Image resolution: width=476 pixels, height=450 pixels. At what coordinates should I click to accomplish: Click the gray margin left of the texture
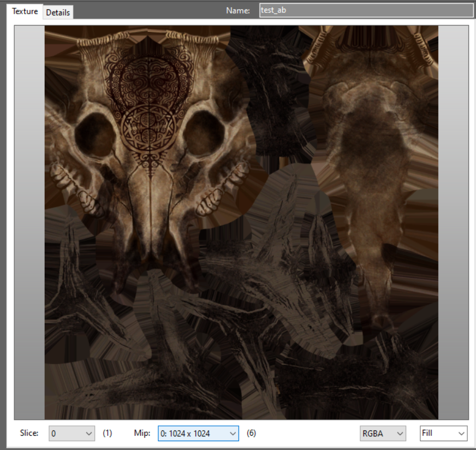(29, 218)
